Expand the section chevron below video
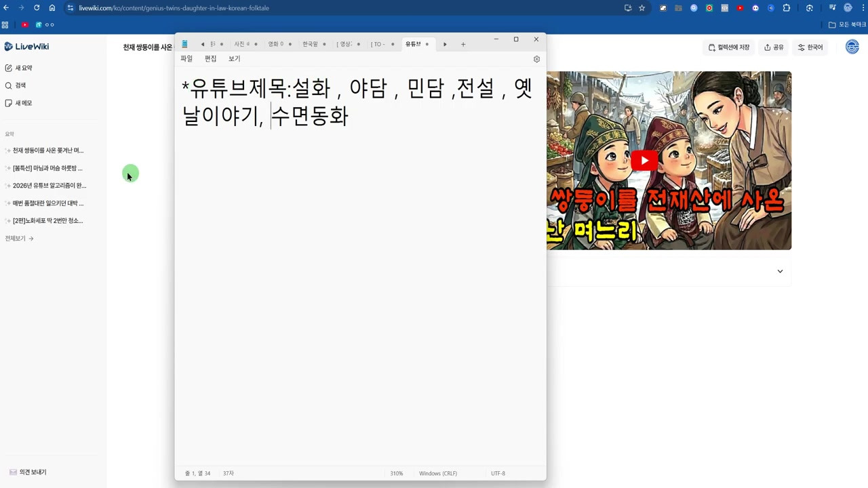Viewport: 868px width, 488px height. [x=780, y=271]
